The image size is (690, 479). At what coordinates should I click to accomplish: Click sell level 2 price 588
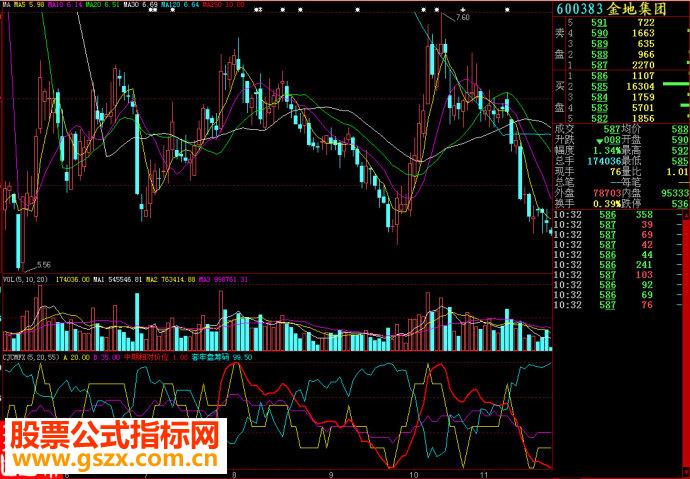pos(599,55)
